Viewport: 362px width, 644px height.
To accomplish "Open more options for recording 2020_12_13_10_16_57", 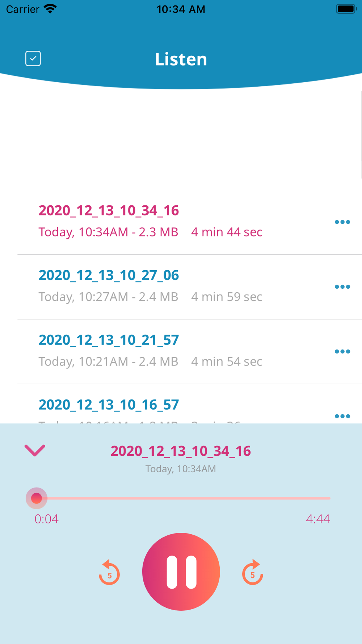I will (342, 416).
